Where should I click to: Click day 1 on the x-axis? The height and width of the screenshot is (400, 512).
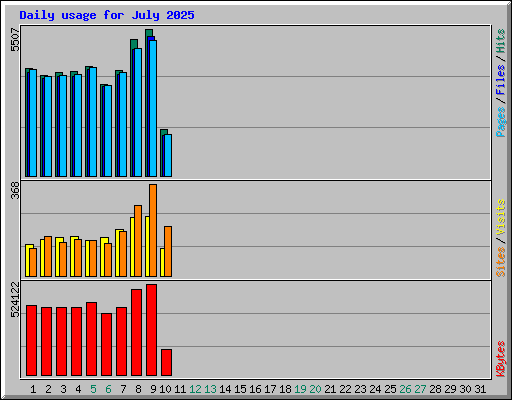(x=33, y=389)
